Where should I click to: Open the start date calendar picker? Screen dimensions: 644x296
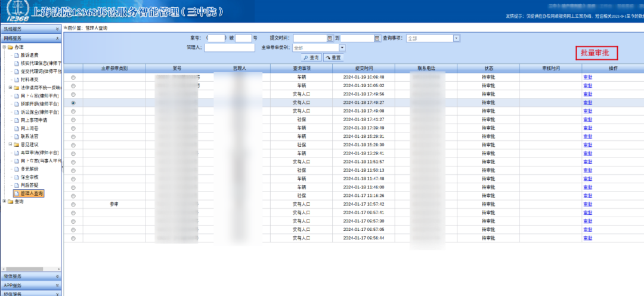pos(329,38)
